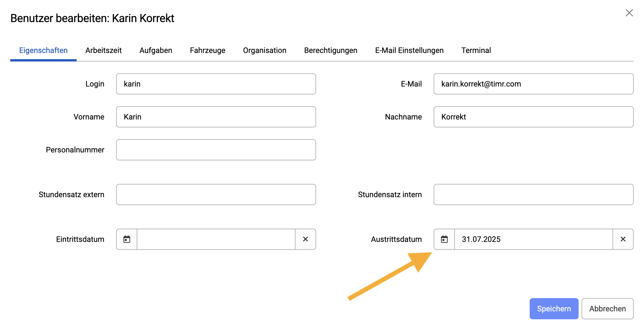Viewport: 644px width, 329px height.
Task: Edit the Nachname field
Action: (x=534, y=117)
